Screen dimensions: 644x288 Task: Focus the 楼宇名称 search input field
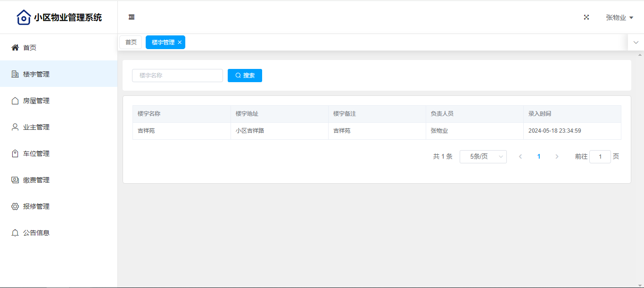pyautogui.click(x=177, y=76)
